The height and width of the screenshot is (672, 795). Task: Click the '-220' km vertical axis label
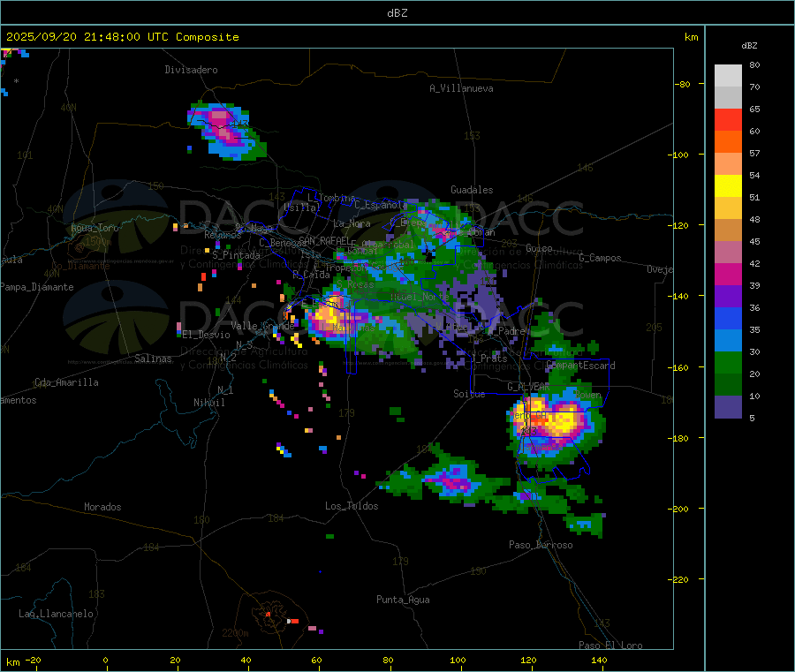pos(678,580)
